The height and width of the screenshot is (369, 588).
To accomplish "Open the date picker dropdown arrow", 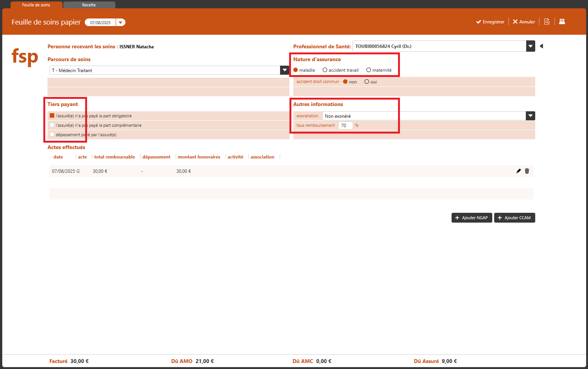I will point(120,22).
